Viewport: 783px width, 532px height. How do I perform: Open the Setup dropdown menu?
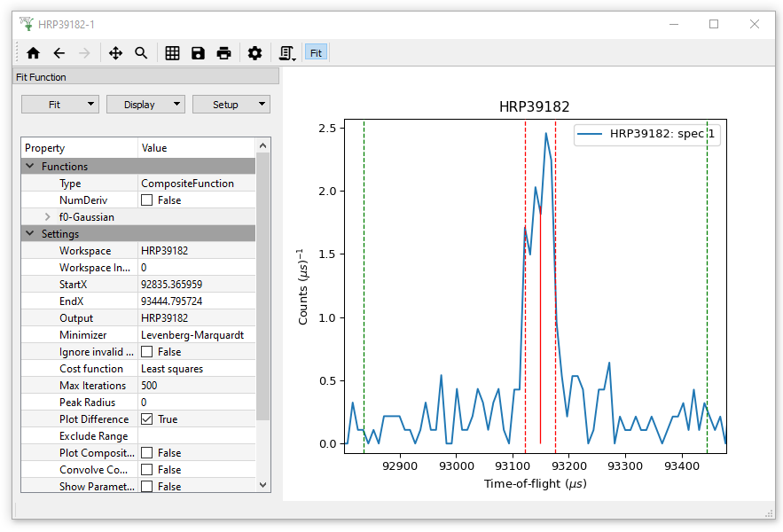pos(231,105)
